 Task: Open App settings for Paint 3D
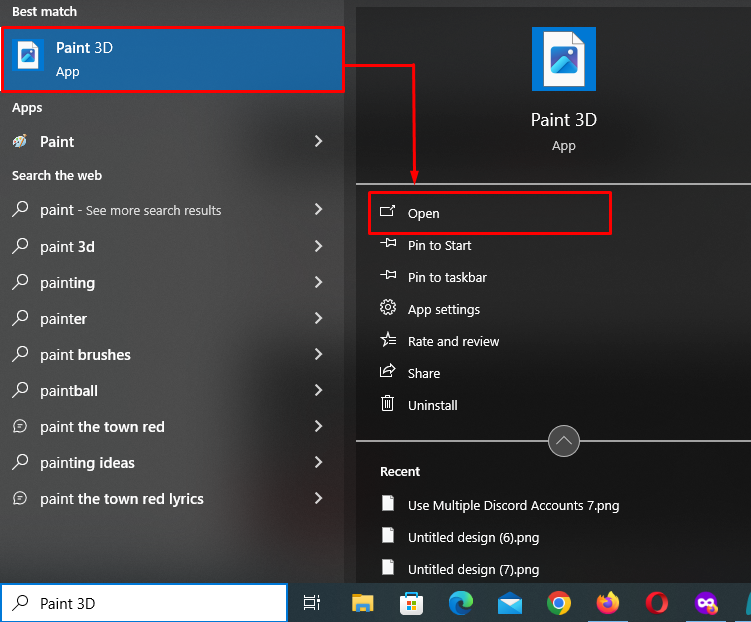point(443,309)
